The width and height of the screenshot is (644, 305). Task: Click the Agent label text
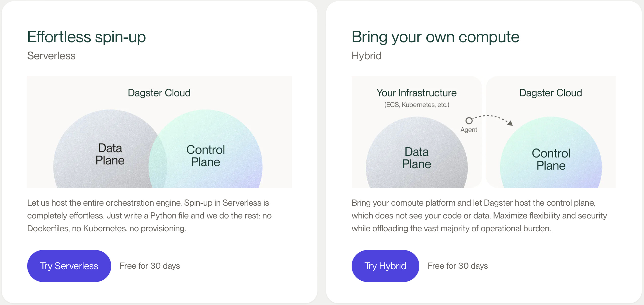(469, 130)
